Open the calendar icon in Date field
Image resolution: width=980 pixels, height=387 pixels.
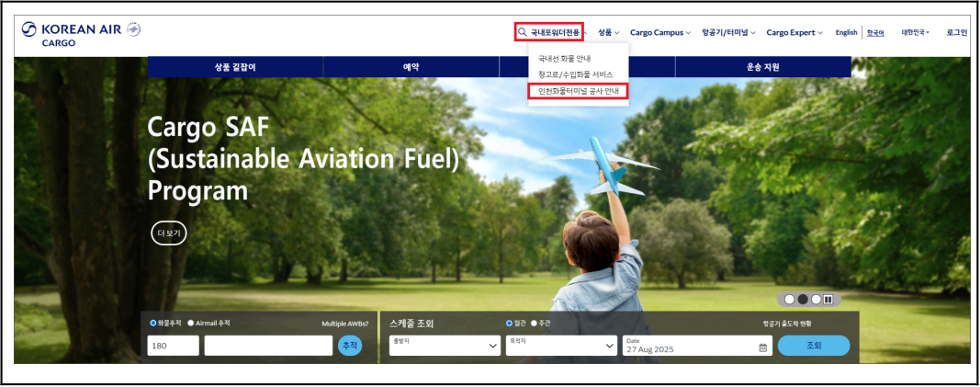pyautogui.click(x=762, y=347)
